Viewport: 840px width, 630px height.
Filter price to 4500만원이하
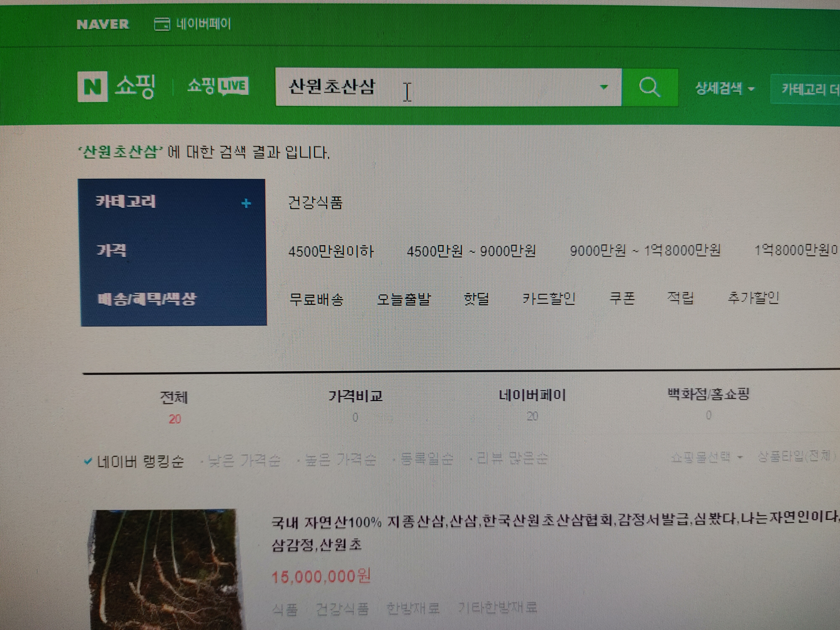[331, 251]
